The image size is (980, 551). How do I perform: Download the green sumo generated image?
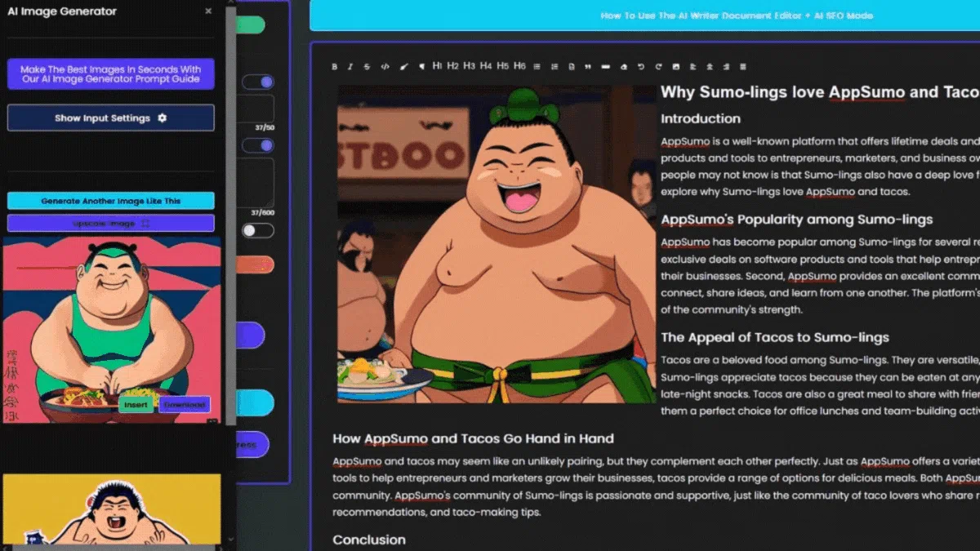[x=184, y=405]
